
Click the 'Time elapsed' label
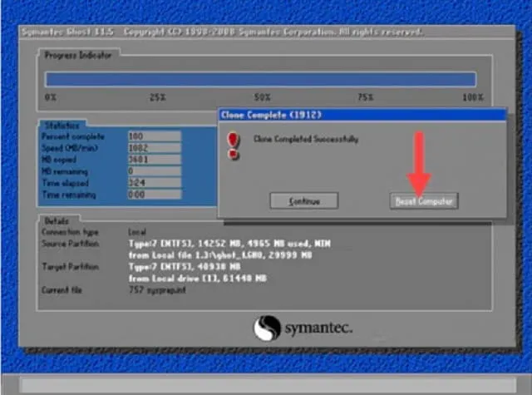coord(65,183)
